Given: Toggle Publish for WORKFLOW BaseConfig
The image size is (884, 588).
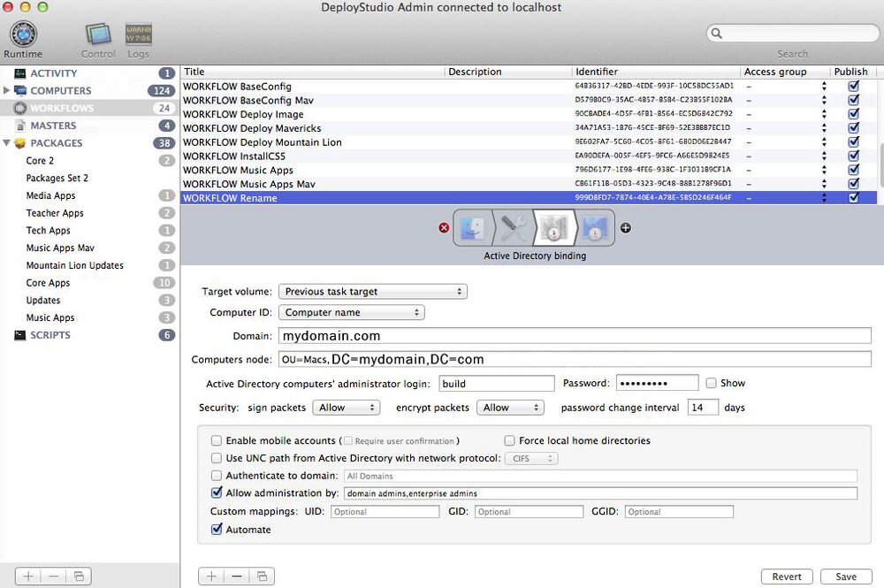Looking at the screenshot, I should (x=854, y=87).
